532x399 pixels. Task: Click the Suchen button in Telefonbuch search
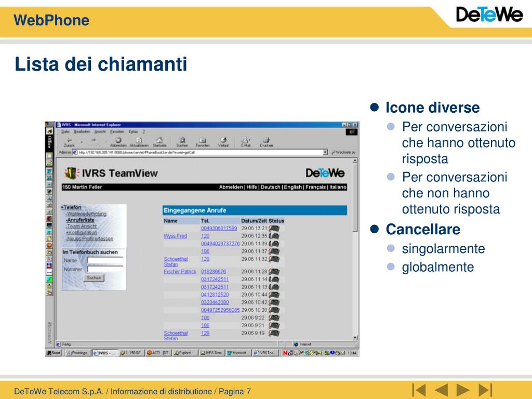[94, 277]
